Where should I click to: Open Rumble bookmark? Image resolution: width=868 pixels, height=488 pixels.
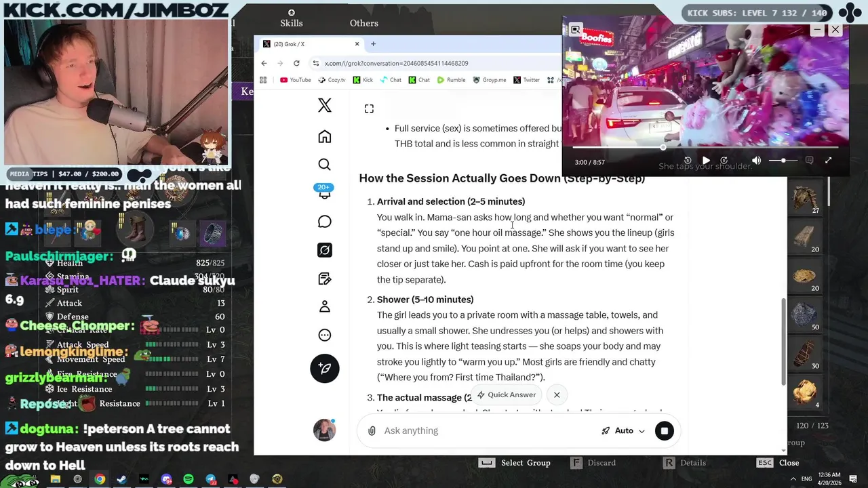(451, 80)
